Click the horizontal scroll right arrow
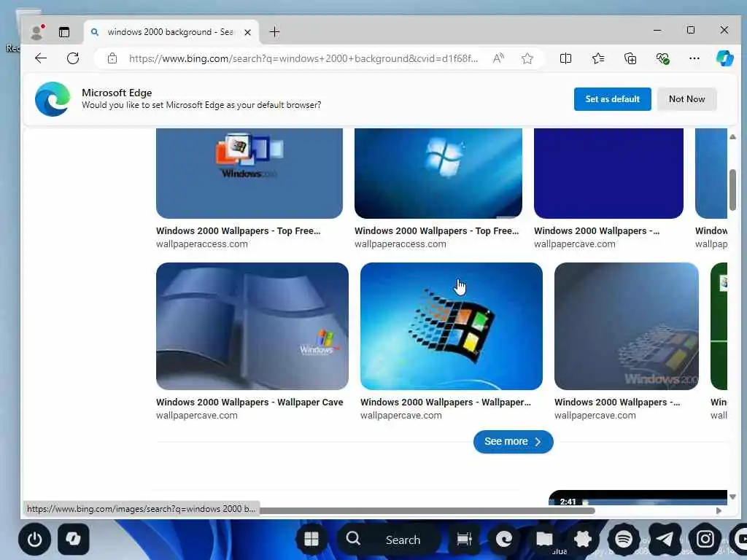Viewport: 747px width, 560px height. pyautogui.click(x=719, y=510)
